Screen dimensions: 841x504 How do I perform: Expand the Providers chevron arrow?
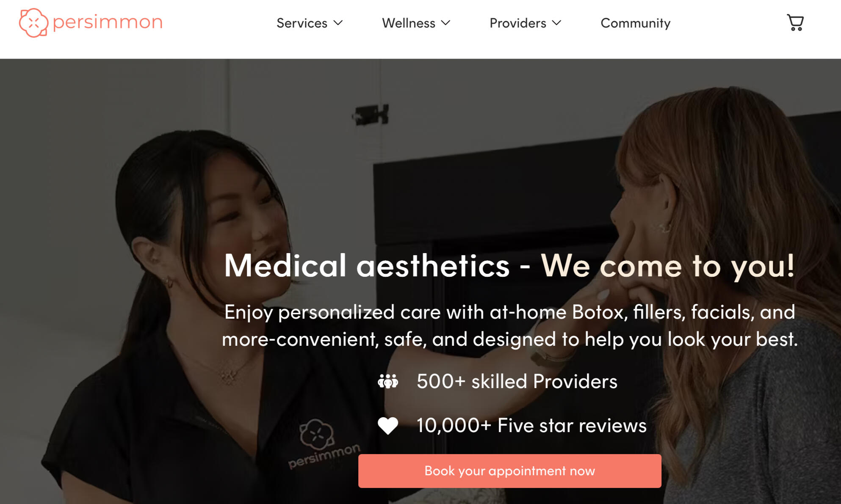(556, 23)
